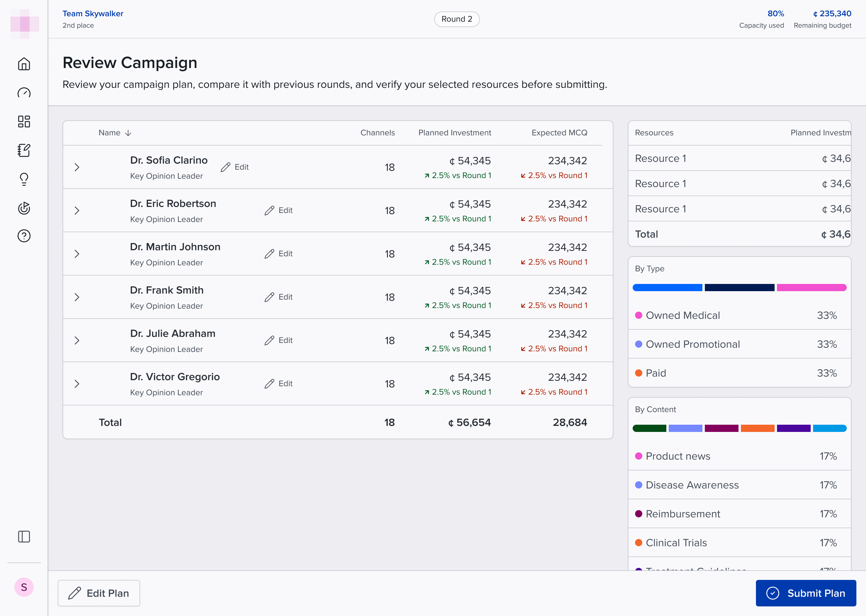Image resolution: width=866 pixels, height=616 pixels.
Task: Click the Total row in Resources panel
Action: pyautogui.click(x=739, y=234)
